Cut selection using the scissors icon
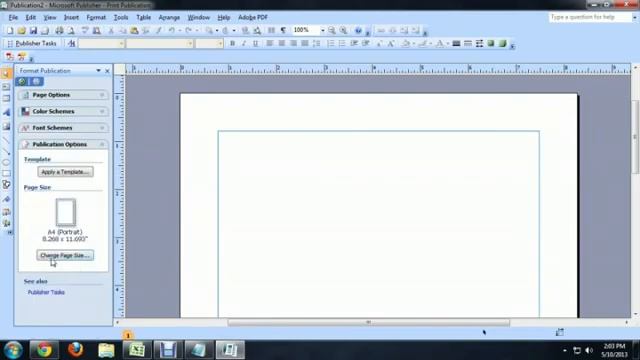640x360 pixels. [x=111, y=31]
